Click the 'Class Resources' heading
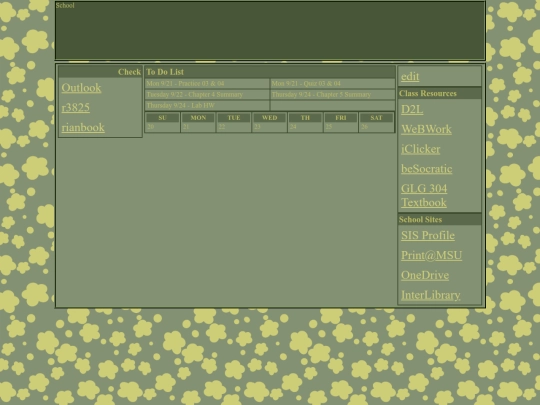This screenshot has height=405, width=540. coord(428,94)
